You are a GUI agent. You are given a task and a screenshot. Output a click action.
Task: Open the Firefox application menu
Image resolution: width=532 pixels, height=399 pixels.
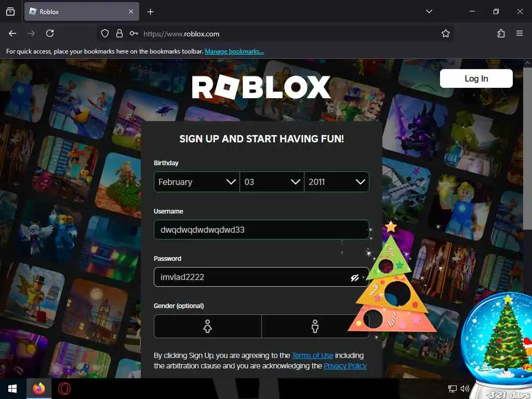coord(520,33)
